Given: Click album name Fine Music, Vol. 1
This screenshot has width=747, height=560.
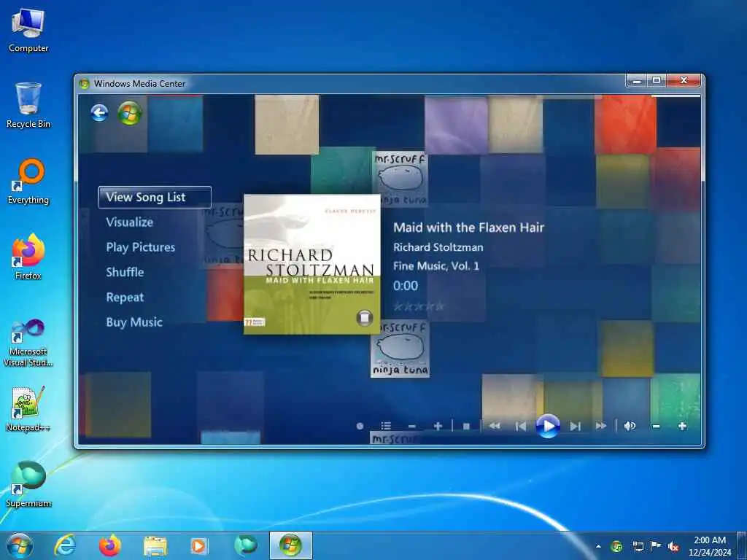Looking at the screenshot, I should (x=436, y=265).
